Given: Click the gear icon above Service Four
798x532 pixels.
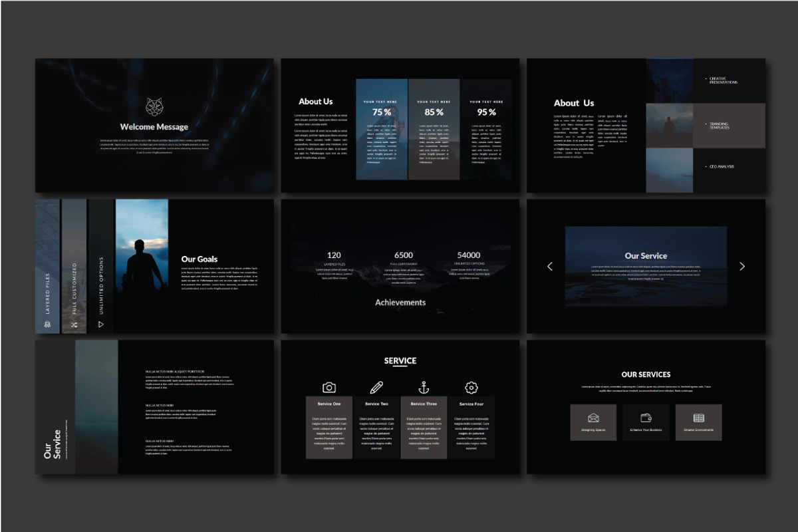Looking at the screenshot, I should point(471,387).
